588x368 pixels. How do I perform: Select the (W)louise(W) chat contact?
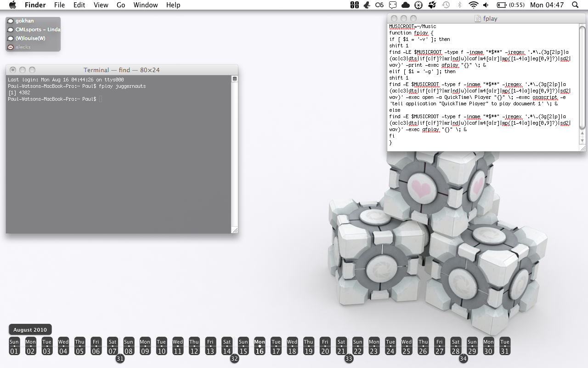click(30, 38)
